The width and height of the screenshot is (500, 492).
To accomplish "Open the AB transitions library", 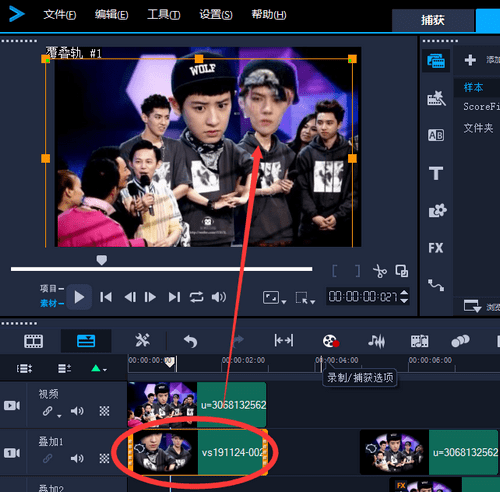I will click(436, 135).
